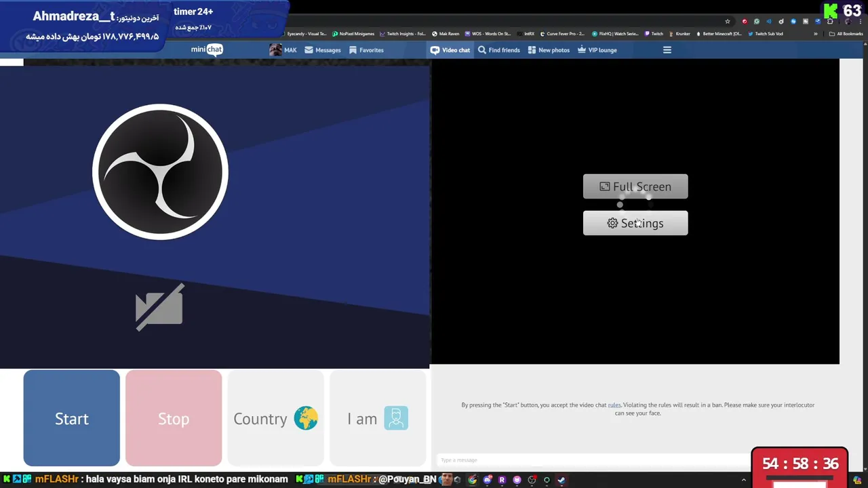This screenshot has height=488, width=868.
Task: Open the Settings gear button
Action: (635, 223)
